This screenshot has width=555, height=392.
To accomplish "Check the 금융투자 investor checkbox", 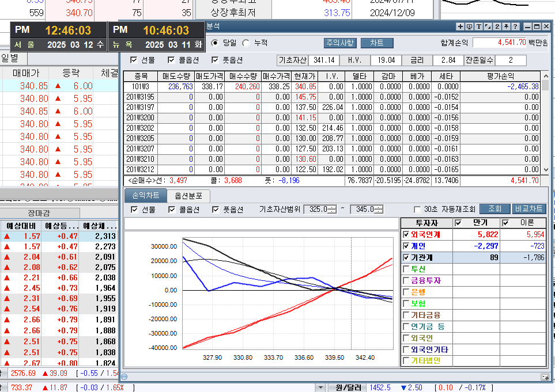I will tap(406, 280).
